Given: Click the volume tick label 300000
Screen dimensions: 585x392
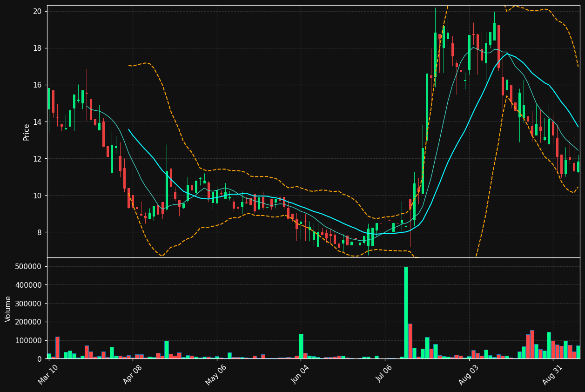Looking at the screenshot, I should click(x=29, y=304).
